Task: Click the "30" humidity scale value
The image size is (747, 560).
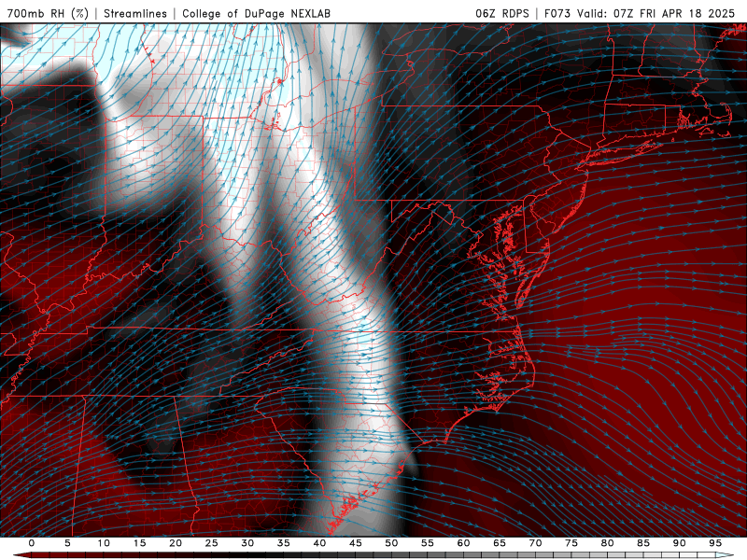Action: 247,543
